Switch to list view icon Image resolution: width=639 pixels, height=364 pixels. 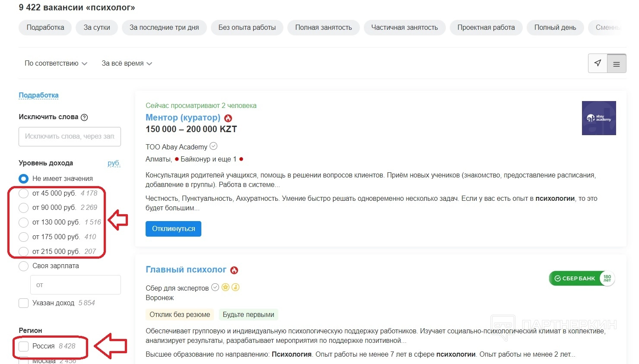[617, 64]
